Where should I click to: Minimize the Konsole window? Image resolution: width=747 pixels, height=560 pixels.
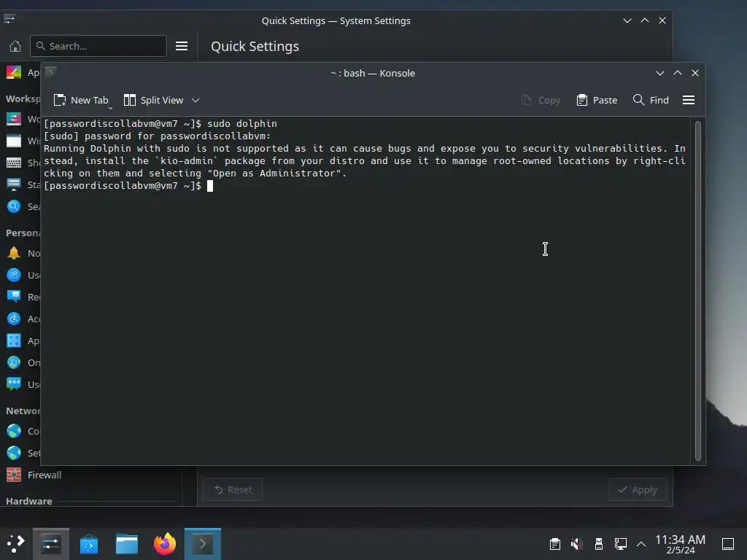click(659, 73)
